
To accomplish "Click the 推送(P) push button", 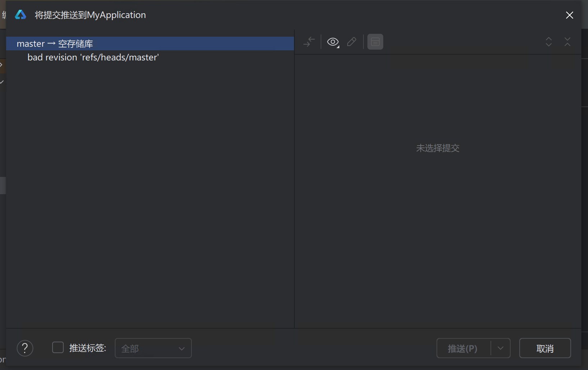I will click(463, 348).
